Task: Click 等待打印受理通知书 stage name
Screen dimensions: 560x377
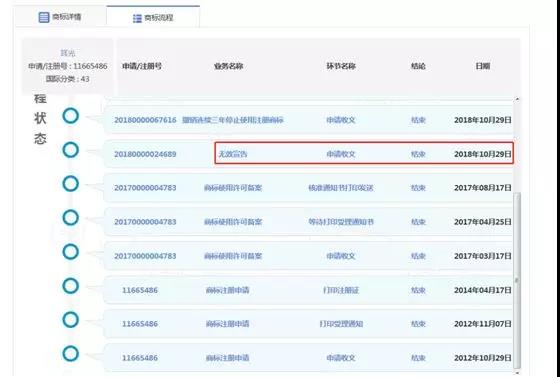Action: 341,222
